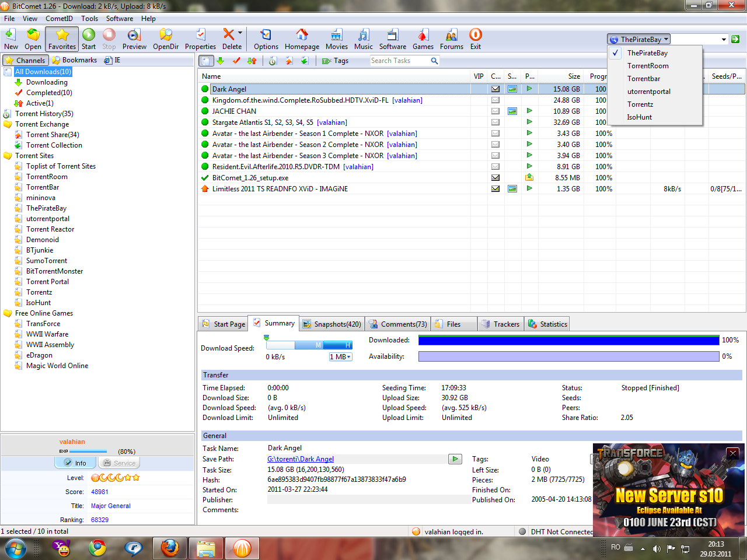This screenshot has width=747, height=560.
Task: Start the selected task with Start icon
Action: point(89,39)
